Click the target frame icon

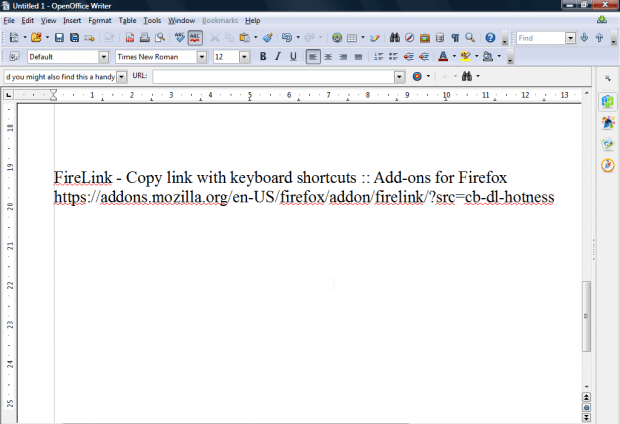point(417,76)
